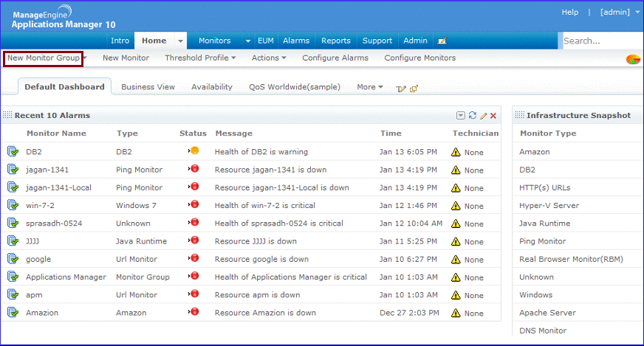Click Configure Monitors

coord(419,58)
